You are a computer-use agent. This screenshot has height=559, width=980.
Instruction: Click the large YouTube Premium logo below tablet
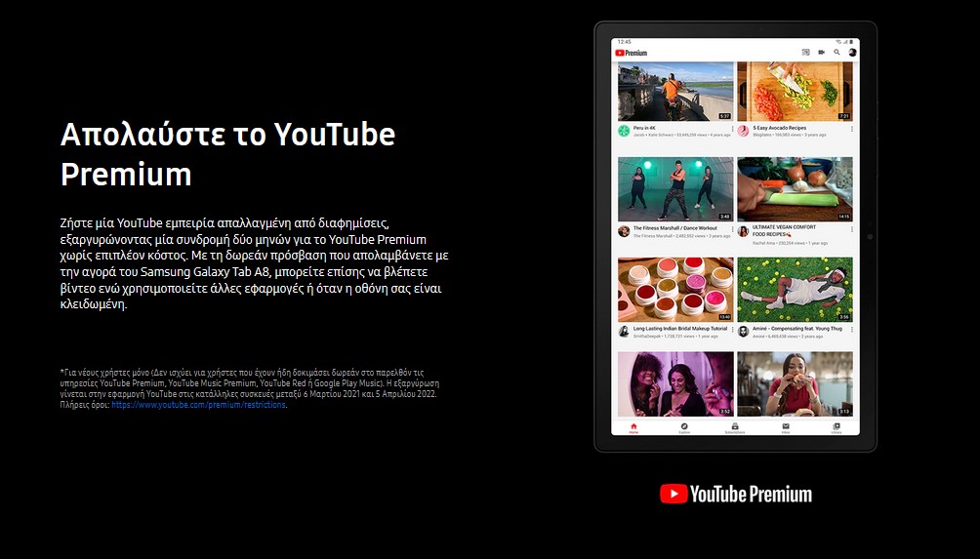(x=736, y=494)
